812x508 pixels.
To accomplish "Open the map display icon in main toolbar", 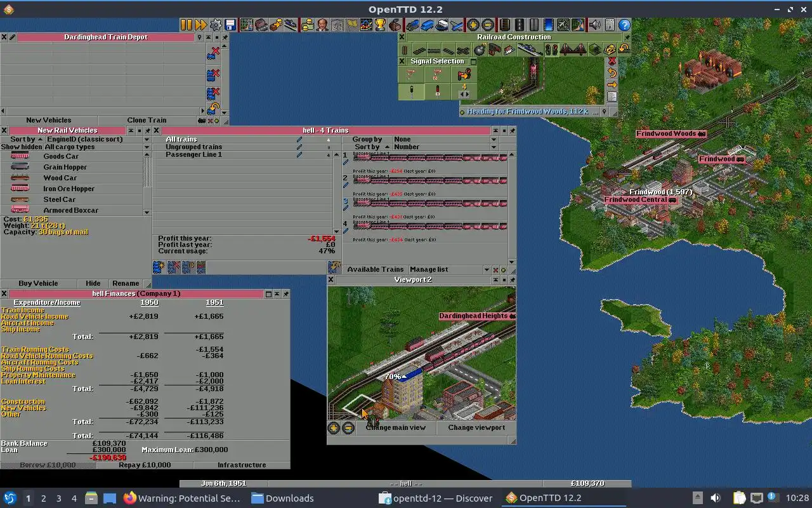I will 246,25.
